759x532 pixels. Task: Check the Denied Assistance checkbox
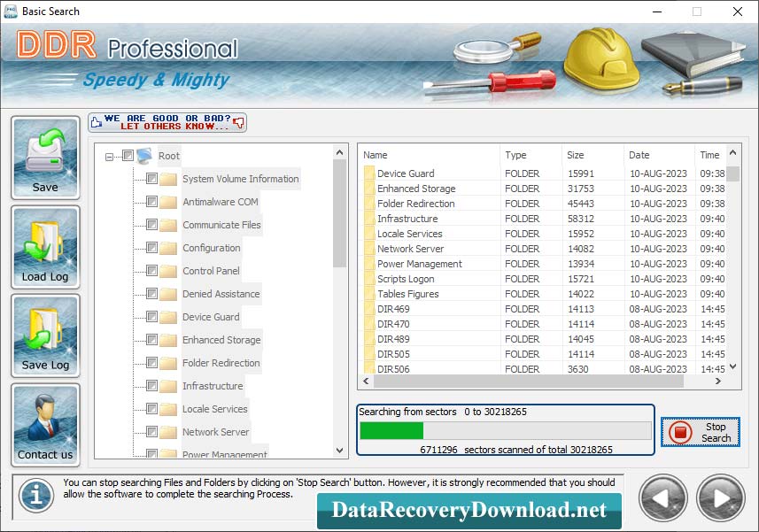tap(151, 294)
